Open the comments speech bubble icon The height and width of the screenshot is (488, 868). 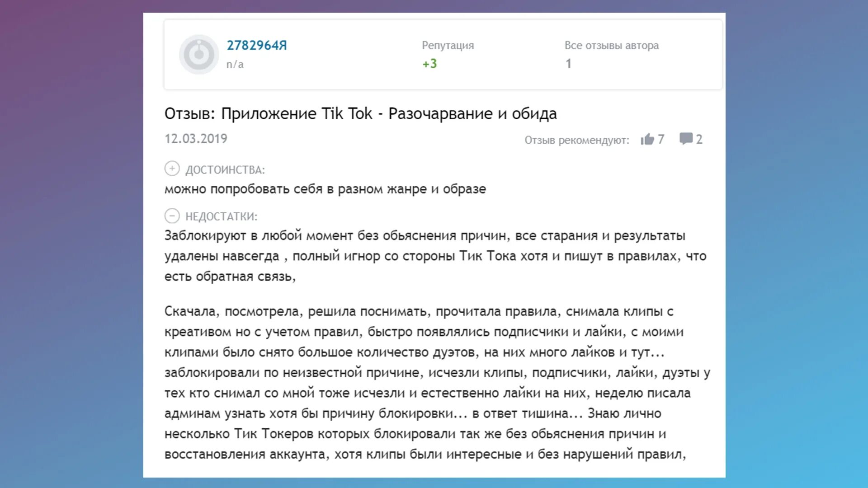(686, 139)
